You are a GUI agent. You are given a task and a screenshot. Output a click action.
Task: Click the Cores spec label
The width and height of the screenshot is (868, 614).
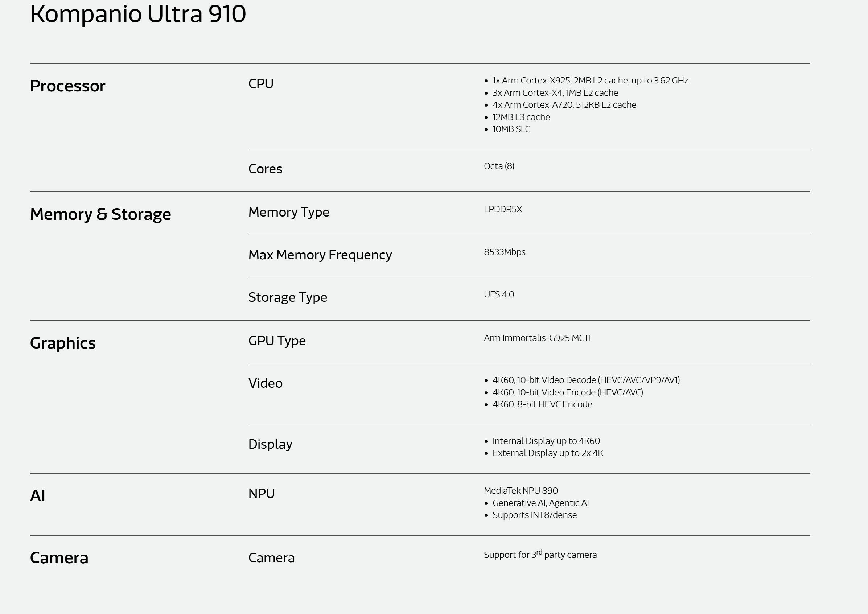pos(265,169)
